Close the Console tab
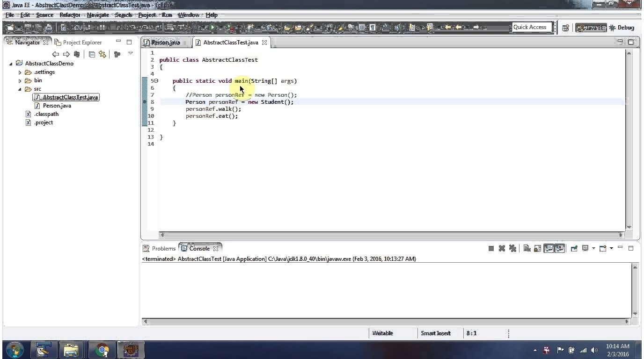This screenshot has width=644, height=359. pos(216,249)
